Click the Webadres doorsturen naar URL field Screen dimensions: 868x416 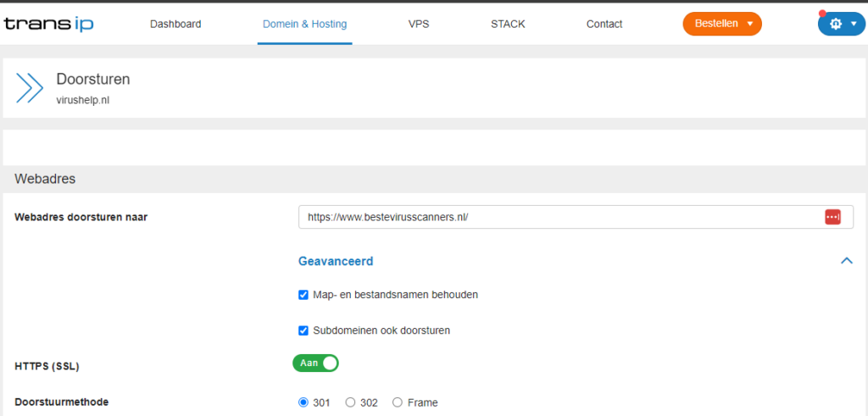click(x=559, y=217)
